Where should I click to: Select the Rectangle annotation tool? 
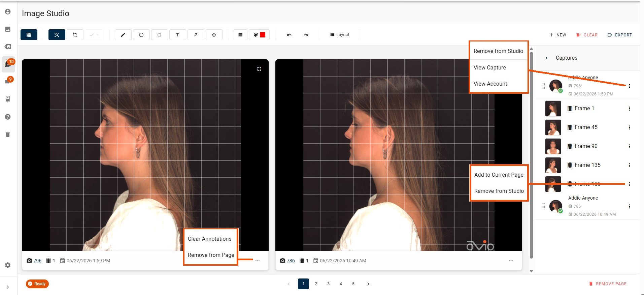point(160,35)
